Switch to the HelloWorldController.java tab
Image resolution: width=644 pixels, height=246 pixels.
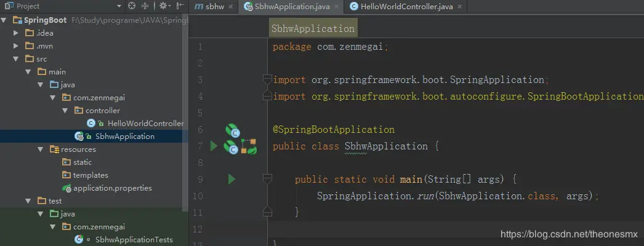point(406,7)
